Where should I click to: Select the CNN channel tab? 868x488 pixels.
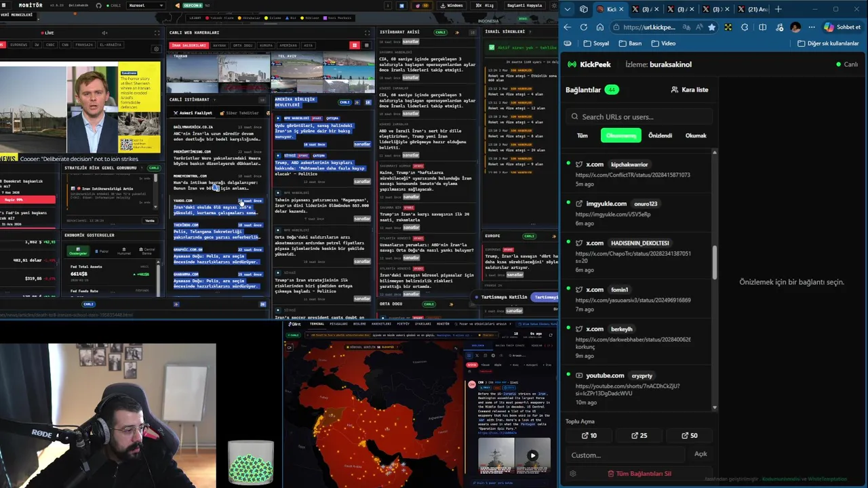pos(65,45)
